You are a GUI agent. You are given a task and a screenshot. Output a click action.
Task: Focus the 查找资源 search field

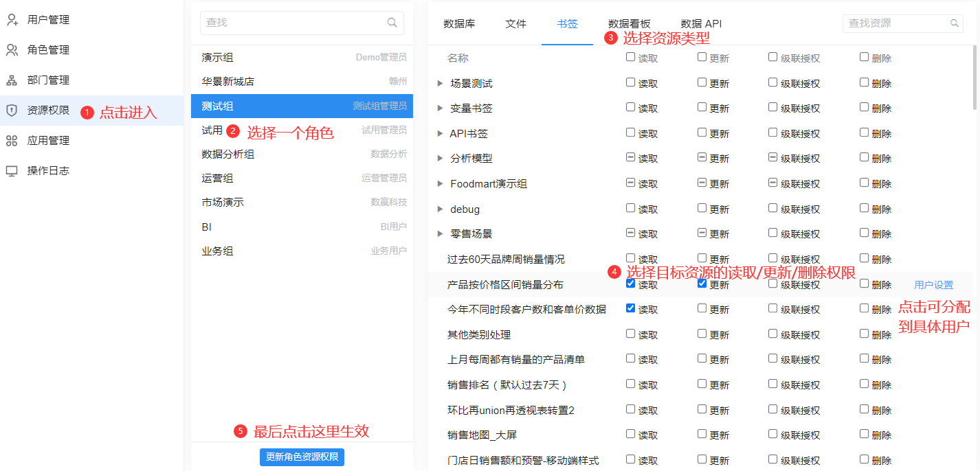point(903,23)
